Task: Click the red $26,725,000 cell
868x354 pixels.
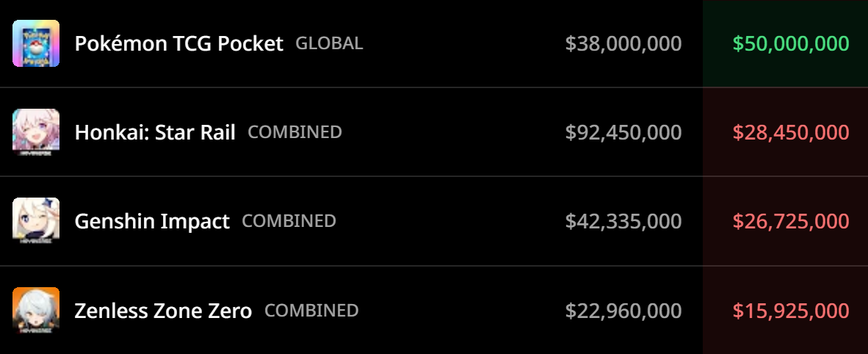Action: pyautogui.click(x=786, y=222)
